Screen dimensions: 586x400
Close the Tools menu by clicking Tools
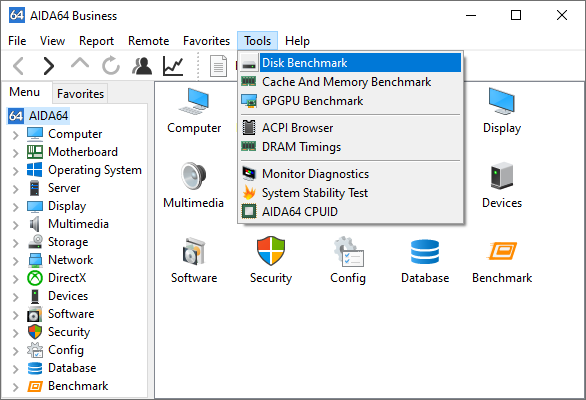pyautogui.click(x=257, y=41)
